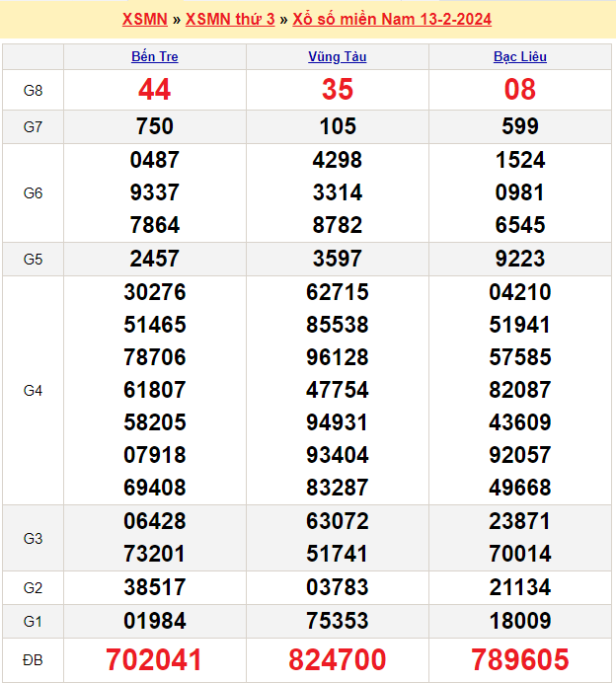616x683 pixels.
Task: Select Vũng Tàu special prize number 824700
Action: coord(338,659)
